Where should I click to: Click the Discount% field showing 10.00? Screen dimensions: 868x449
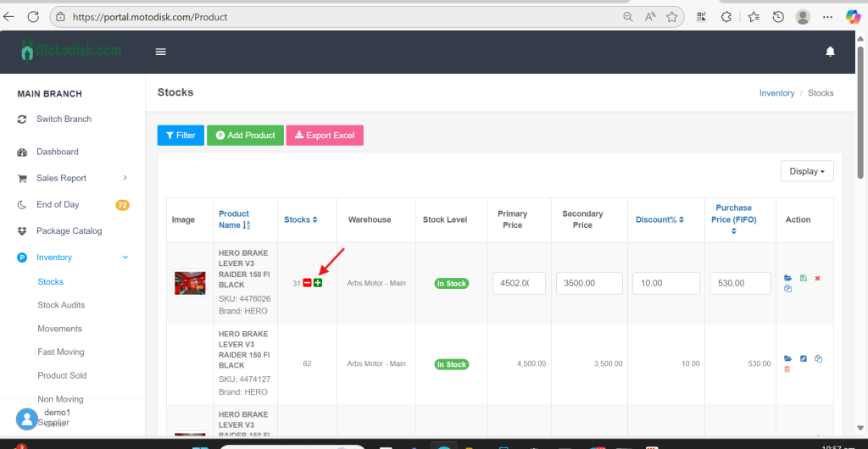click(665, 283)
